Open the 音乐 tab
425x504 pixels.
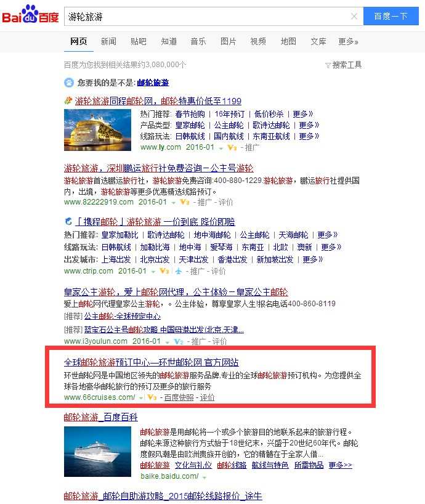tap(198, 41)
